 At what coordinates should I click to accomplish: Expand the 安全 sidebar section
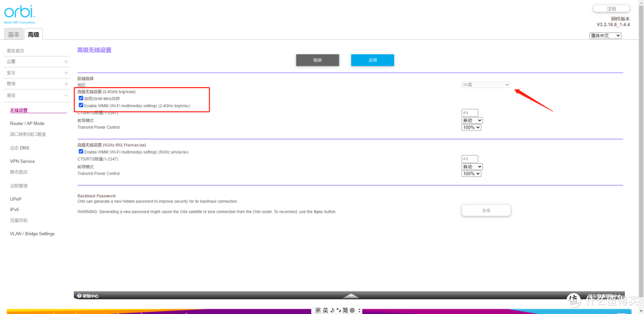pyautogui.click(x=38, y=73)
